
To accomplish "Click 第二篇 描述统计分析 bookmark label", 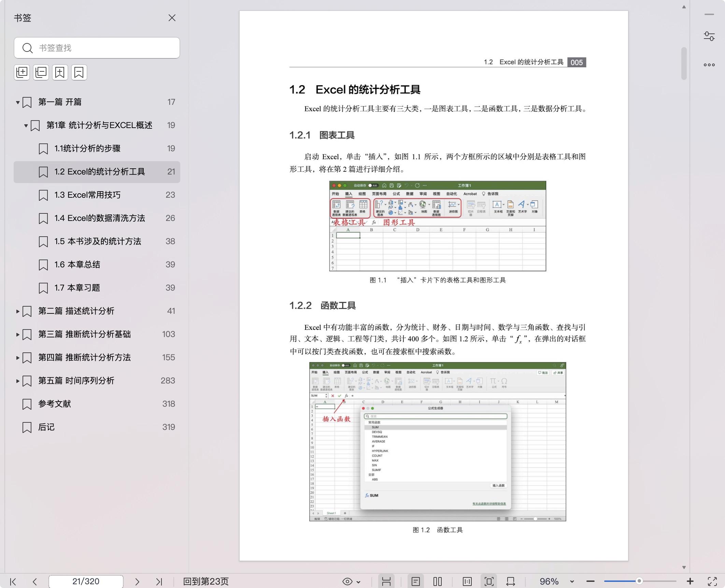I will coord(76,311).
